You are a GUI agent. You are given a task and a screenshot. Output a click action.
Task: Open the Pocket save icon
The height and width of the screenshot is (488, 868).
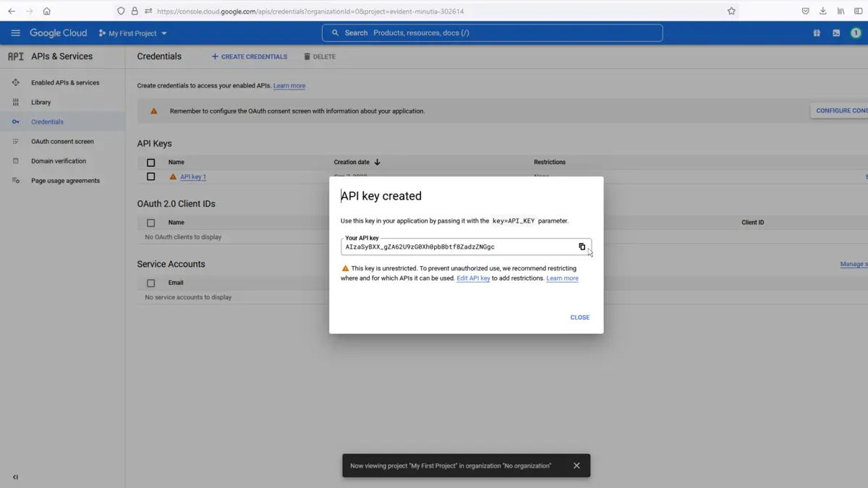pyautogui.click(x=805, y=11)
